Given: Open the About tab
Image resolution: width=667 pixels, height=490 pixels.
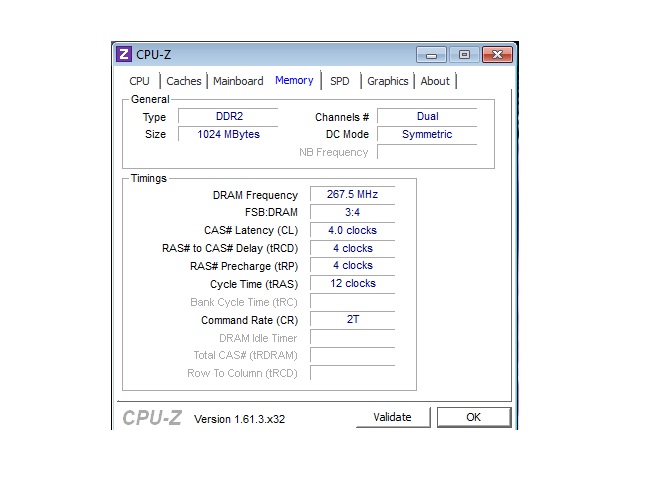Looking at the screenshot, I should [435, 81].
